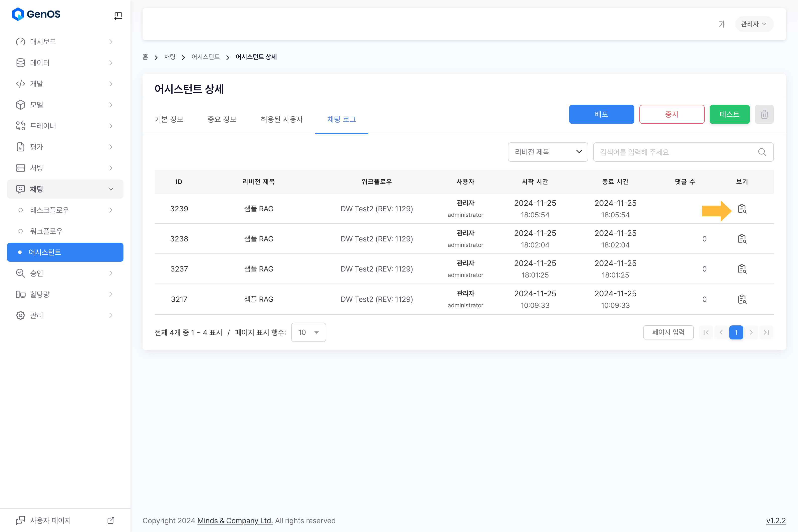Click the 검색어를 입력해 주세요 search field

pos(676,152)
